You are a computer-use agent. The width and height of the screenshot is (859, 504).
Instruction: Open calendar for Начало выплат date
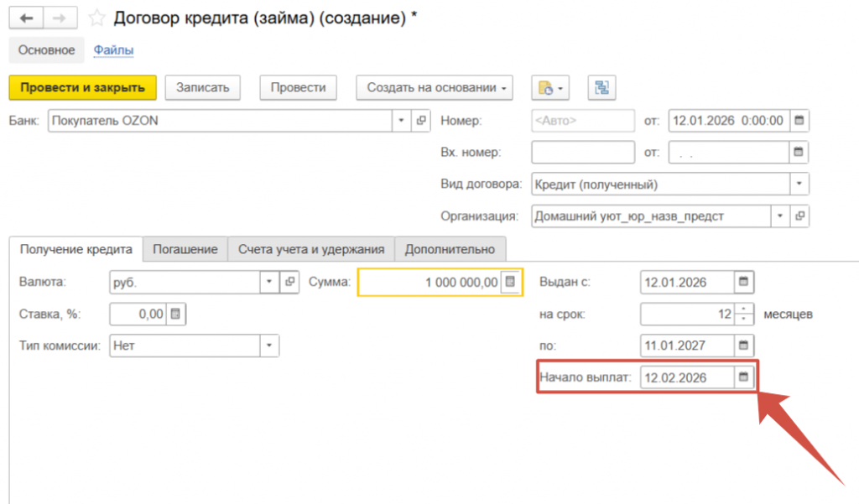click(743, 377)
